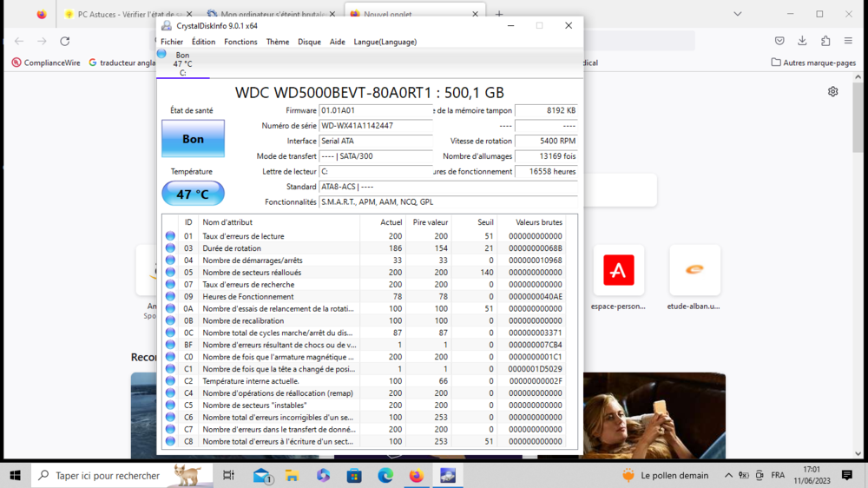Image resolution: width=868 pixels, height=488 pixels.
Task: Click the Firefox reload page icon
Action: 64,41
